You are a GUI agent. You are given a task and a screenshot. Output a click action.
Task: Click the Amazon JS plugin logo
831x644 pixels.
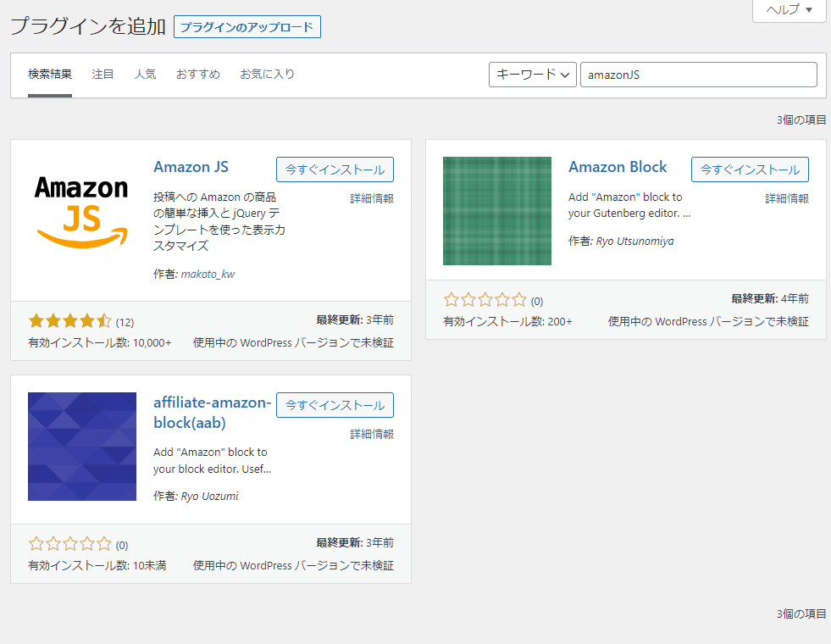82,211
